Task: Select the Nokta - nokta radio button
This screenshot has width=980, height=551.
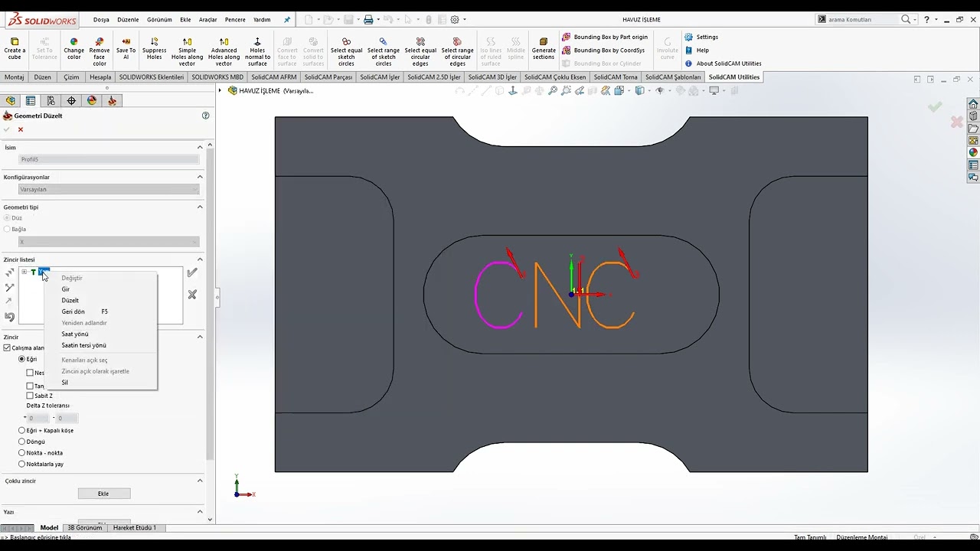Action: point(22,453)
